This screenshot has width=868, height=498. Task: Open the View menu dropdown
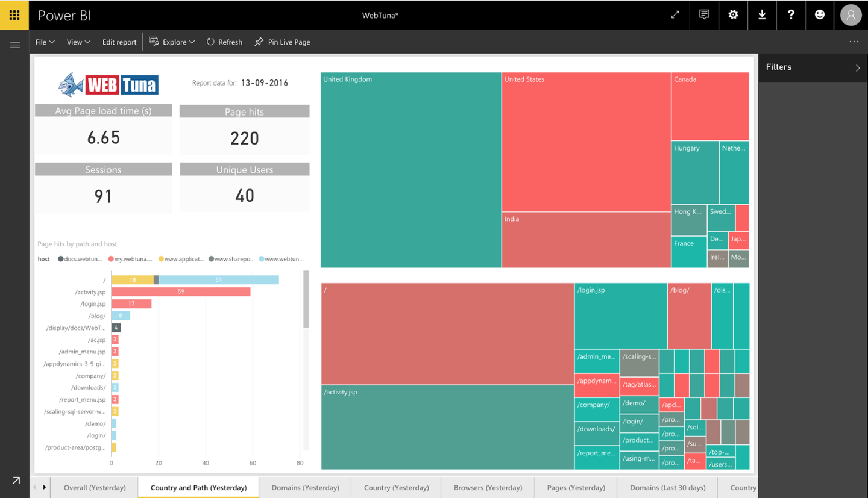(78, 42)
